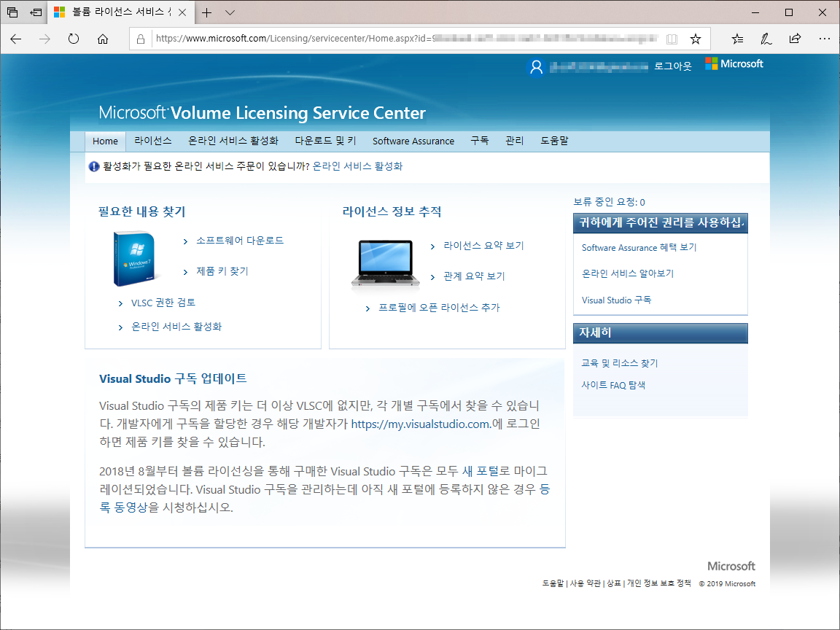Open 라이선스 요약 보기 link
The image size is (840, 630).
click(483, 246)
